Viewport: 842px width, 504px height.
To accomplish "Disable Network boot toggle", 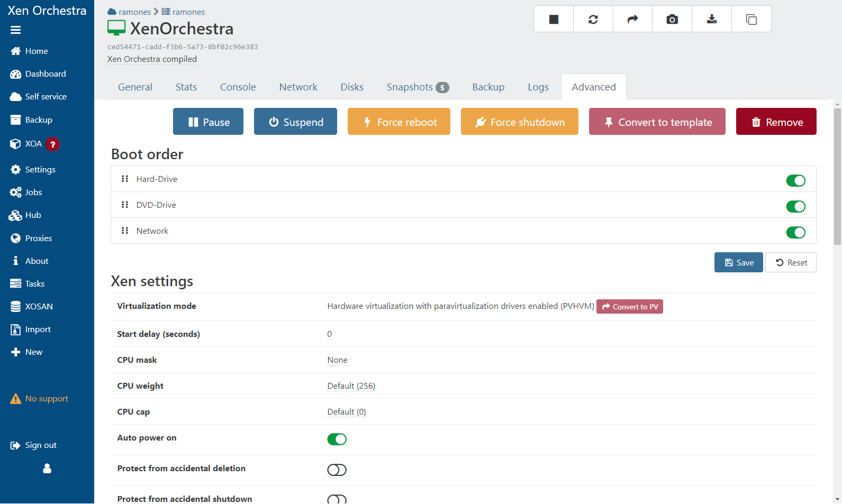I will tap(795, 233).
